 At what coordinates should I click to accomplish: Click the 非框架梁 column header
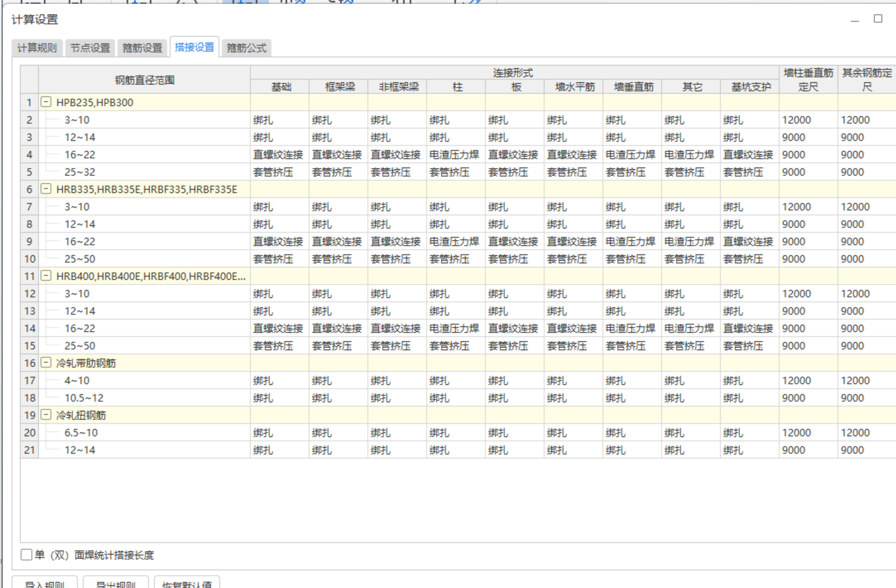(x=398, y=87)
